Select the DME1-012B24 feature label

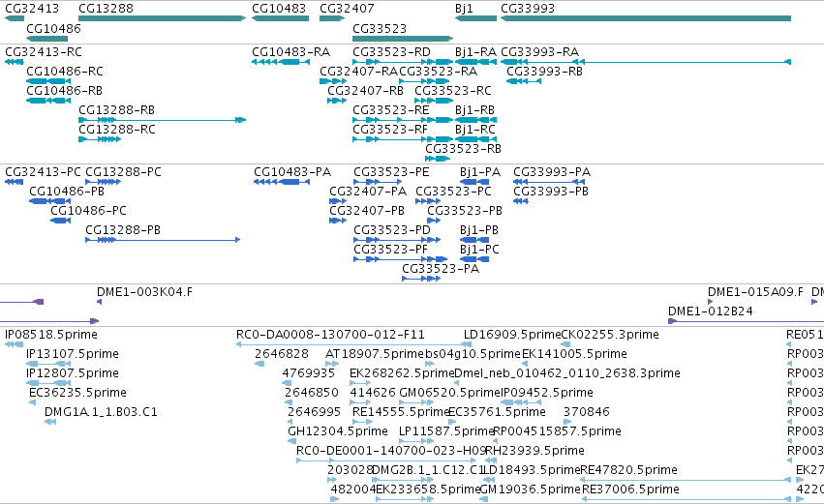tap(711, 311)
